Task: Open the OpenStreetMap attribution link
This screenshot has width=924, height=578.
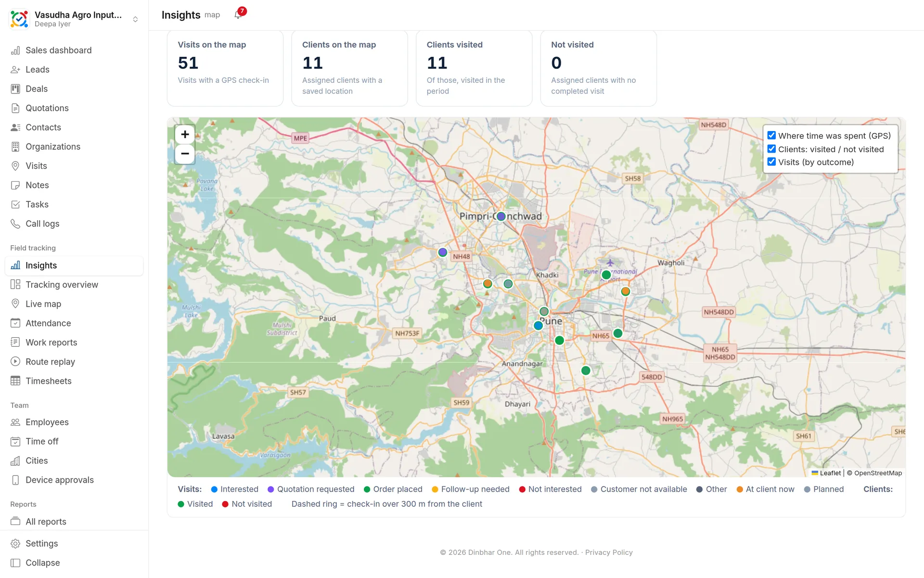Action: pyautogui.click(x=878, y=473)
